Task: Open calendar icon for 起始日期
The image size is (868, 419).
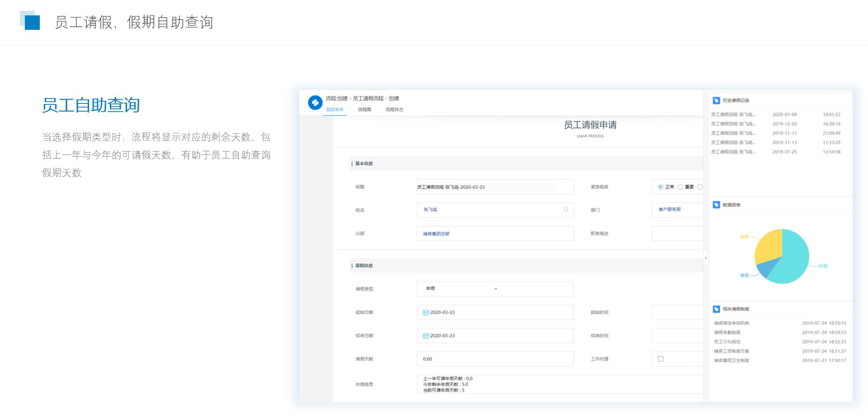Action: 425,313
